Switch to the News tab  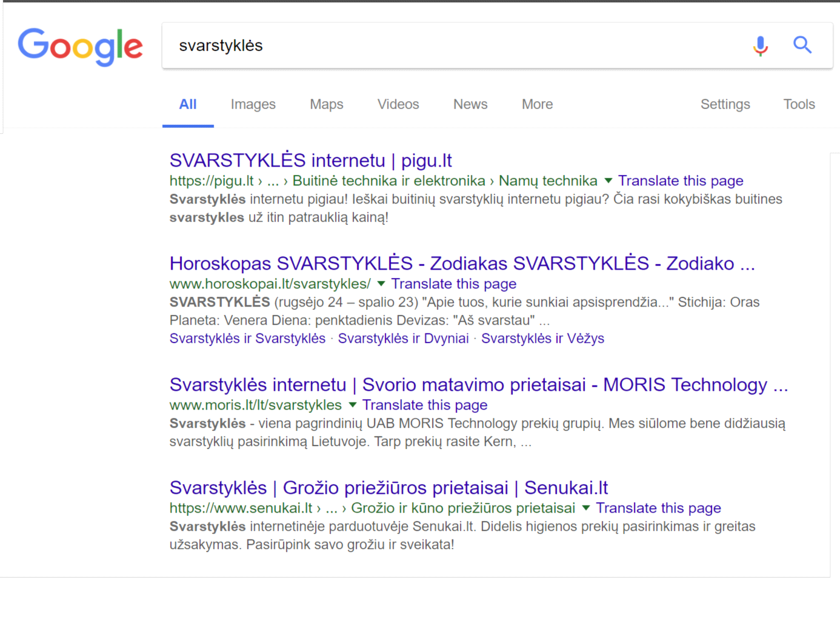[x=470, y=104]
